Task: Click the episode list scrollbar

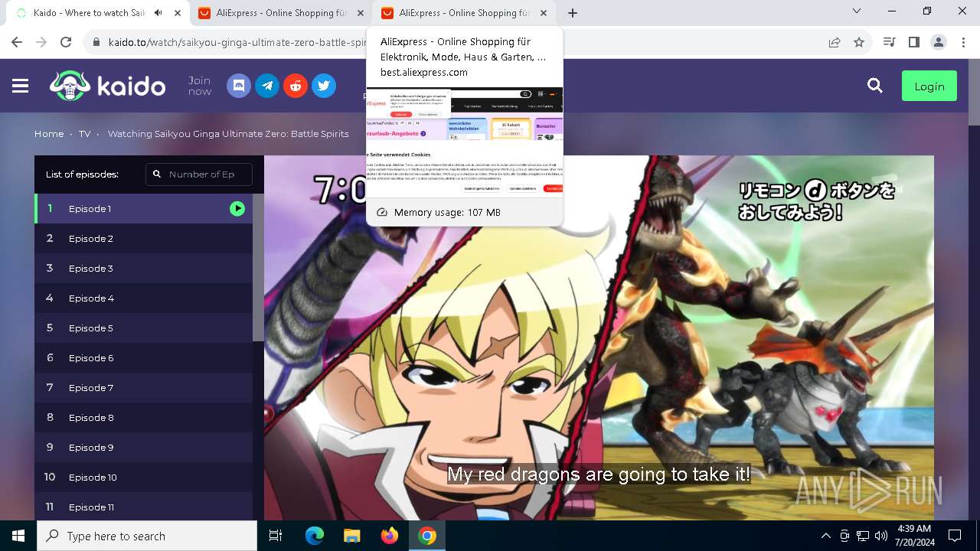Action: [x=258, y=268]
